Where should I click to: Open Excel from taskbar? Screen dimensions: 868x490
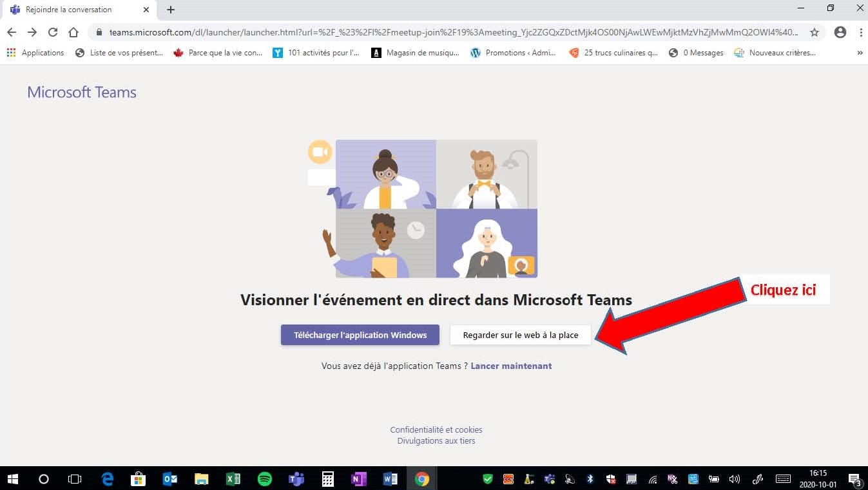click(233, 479)
